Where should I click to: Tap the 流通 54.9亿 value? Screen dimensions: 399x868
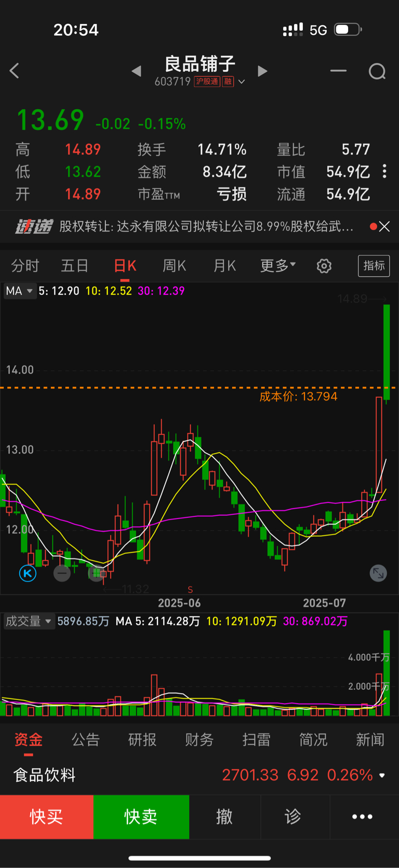click(x=348, y=195)
